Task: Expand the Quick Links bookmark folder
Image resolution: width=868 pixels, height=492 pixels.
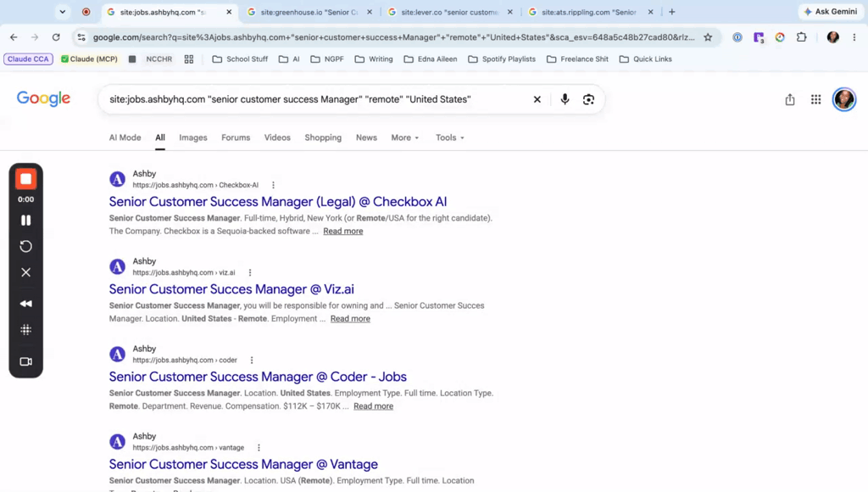Action: tap(645, 59)
